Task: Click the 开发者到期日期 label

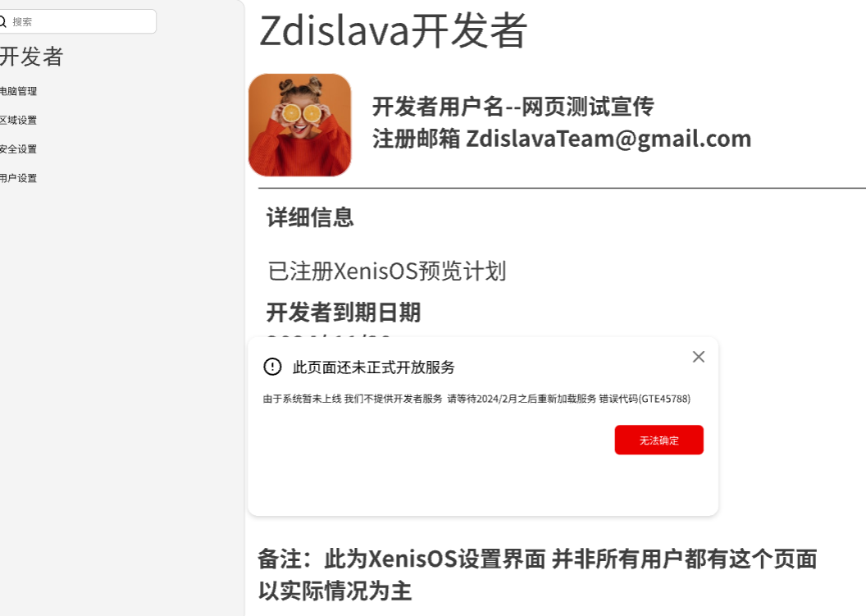Action: pyautogui.click(x=344, y=313)
